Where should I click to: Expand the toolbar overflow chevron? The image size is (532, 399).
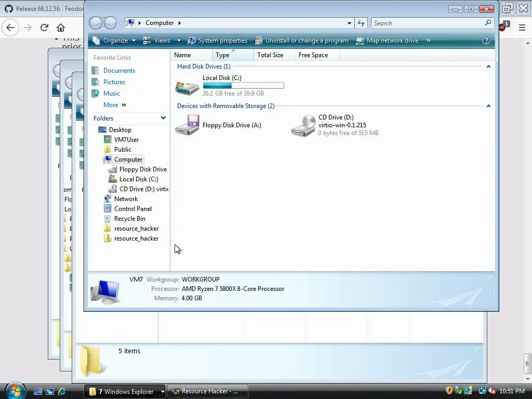tap(429, 41)
